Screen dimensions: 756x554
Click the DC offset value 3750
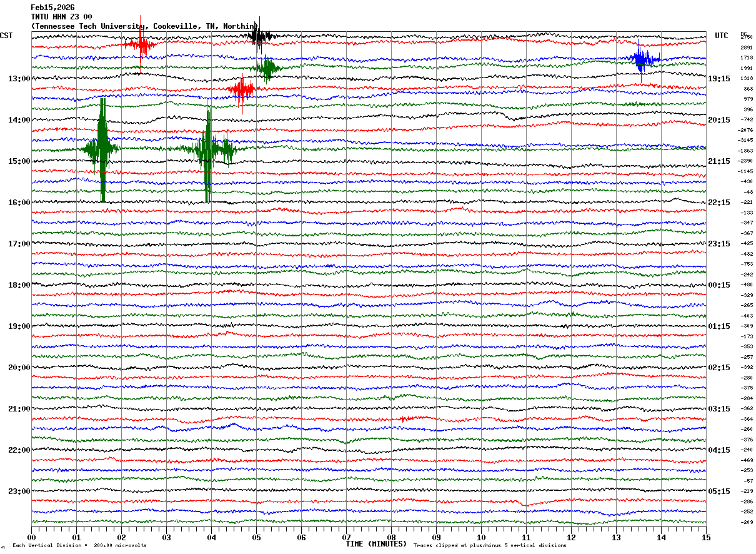tap(746, 38)
